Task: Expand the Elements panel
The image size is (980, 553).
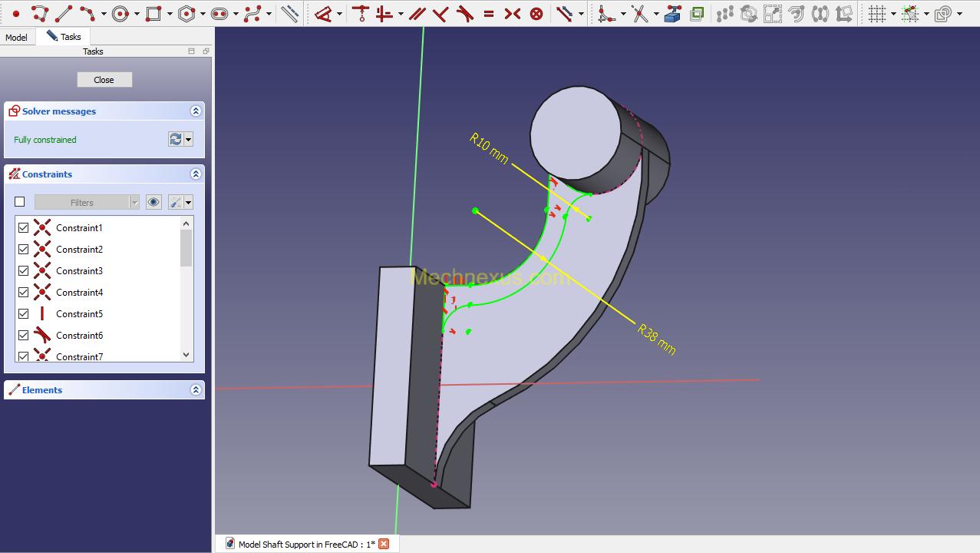Action: [196, 390]
